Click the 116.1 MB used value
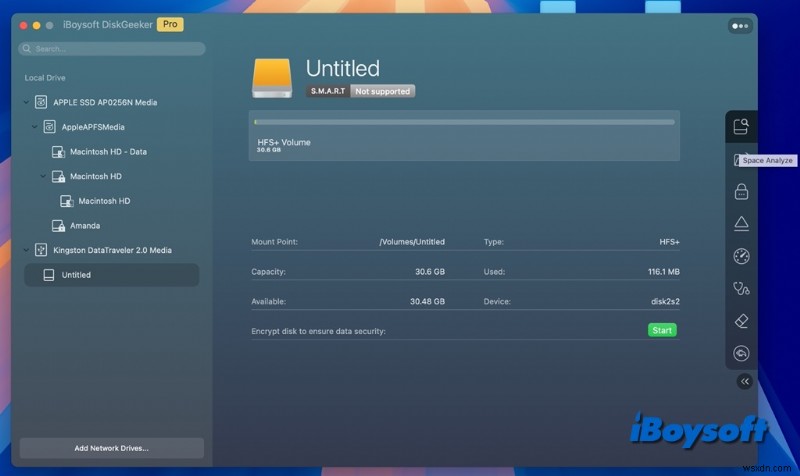Screen dimensions: 800x476 coord(663,271)
